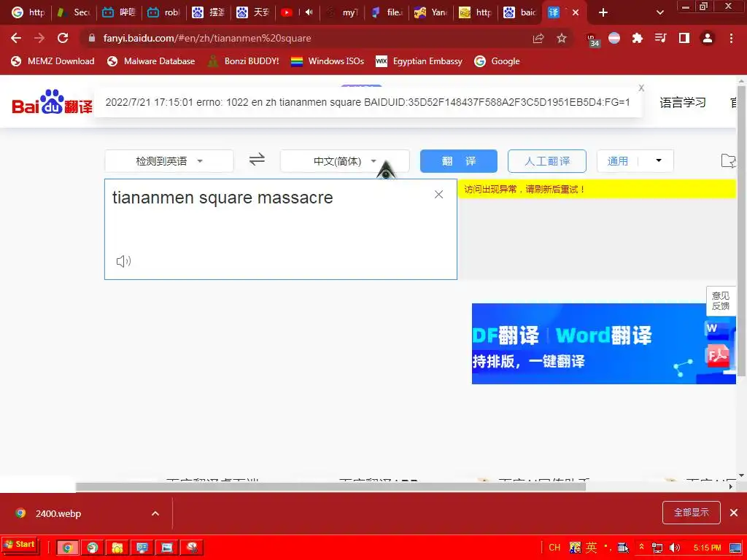Viewport: 747px width, 560px height.
Task: Go back to the previous page
Action: point(16,38)
